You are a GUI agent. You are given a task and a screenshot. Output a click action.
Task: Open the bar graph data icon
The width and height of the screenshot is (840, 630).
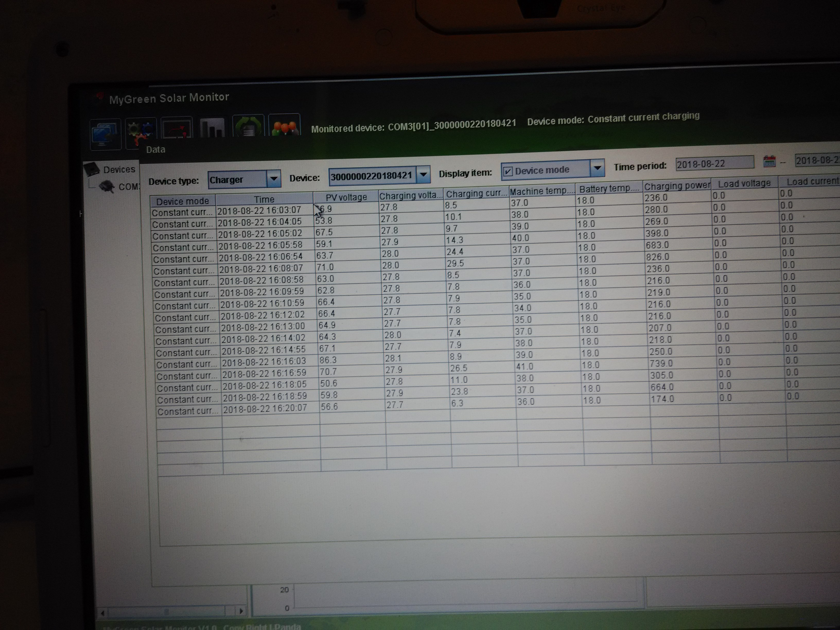[212, 128]
